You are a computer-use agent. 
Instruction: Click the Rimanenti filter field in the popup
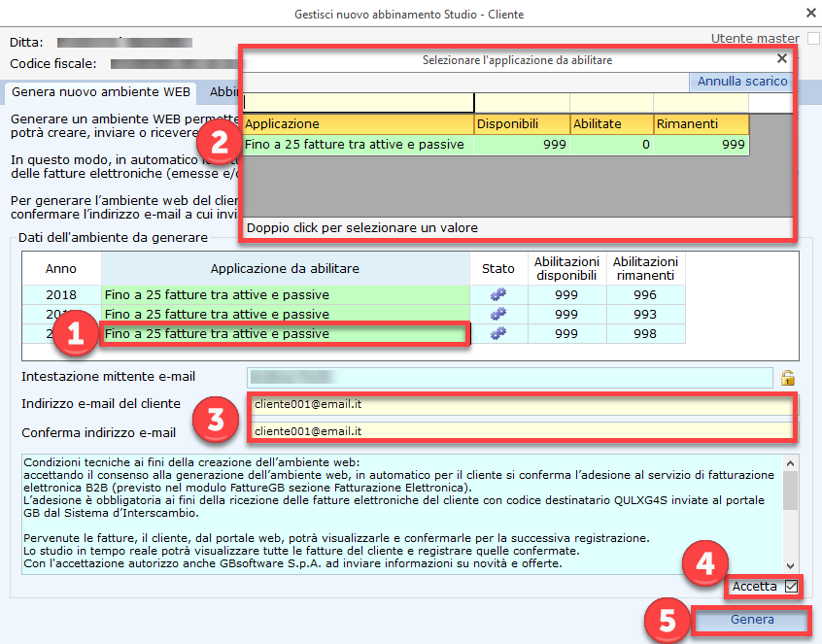pos(702,103)
